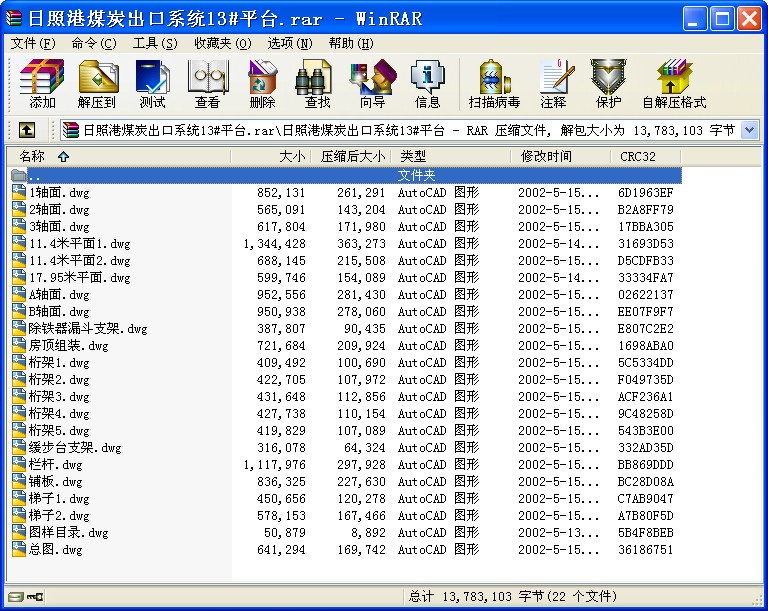Show archive 信息 (Info)
The height and width of the screenshot is (611, 768).
pos(428,83)
